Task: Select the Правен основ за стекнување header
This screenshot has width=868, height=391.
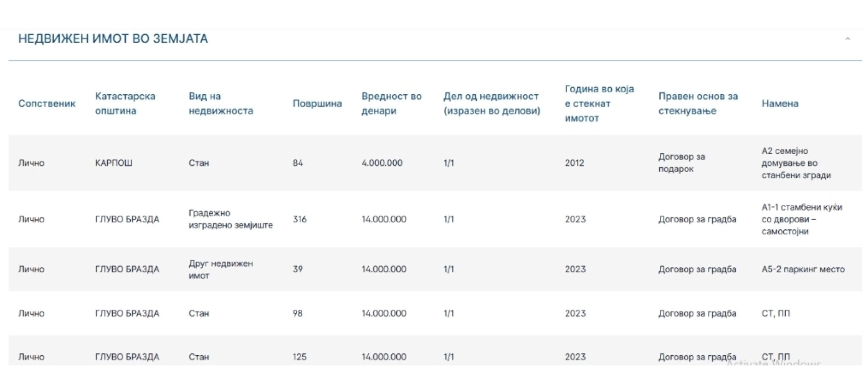Action: 698,104
